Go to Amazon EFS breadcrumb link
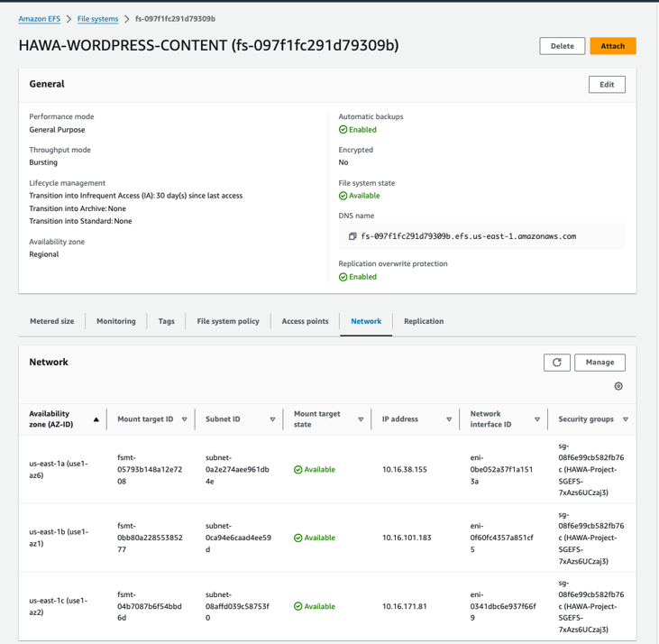This screenshot has width=659, height=644. pos(40,19)
